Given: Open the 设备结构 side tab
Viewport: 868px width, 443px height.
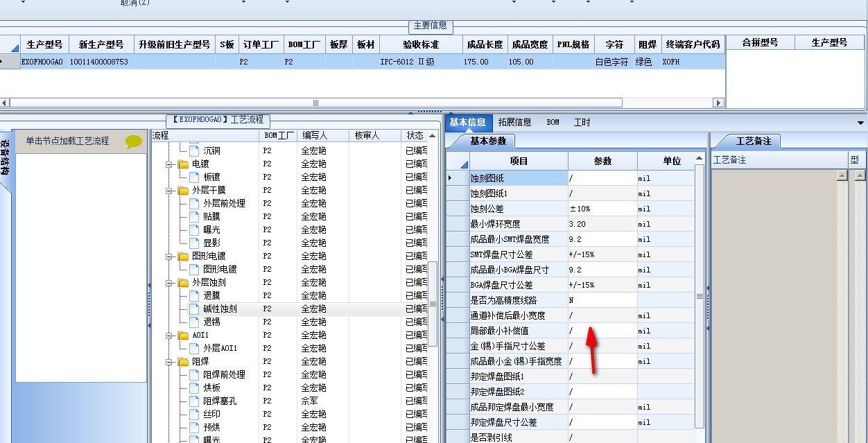Looking at the screenshot, I should [x=6, y=157].
